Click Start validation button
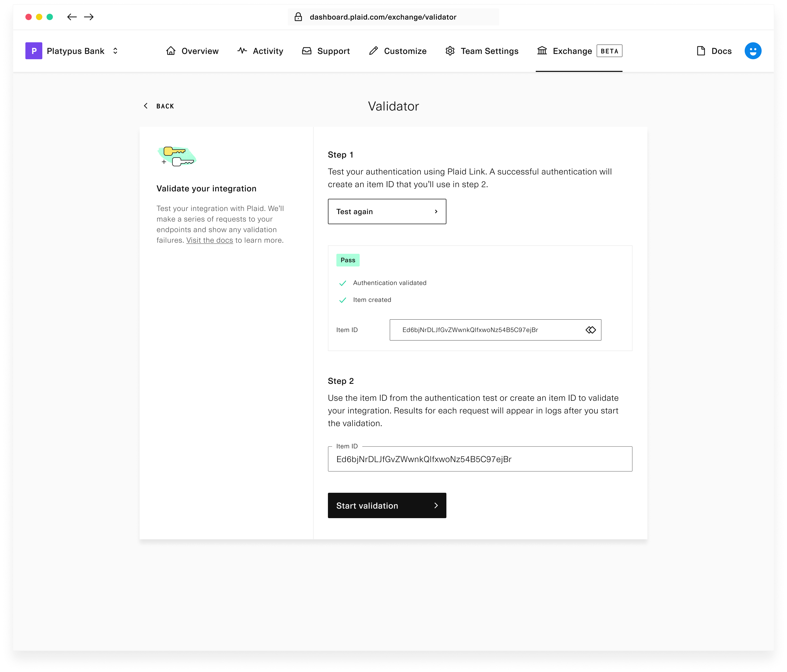 pyautogui.click(x=387, y=505)
